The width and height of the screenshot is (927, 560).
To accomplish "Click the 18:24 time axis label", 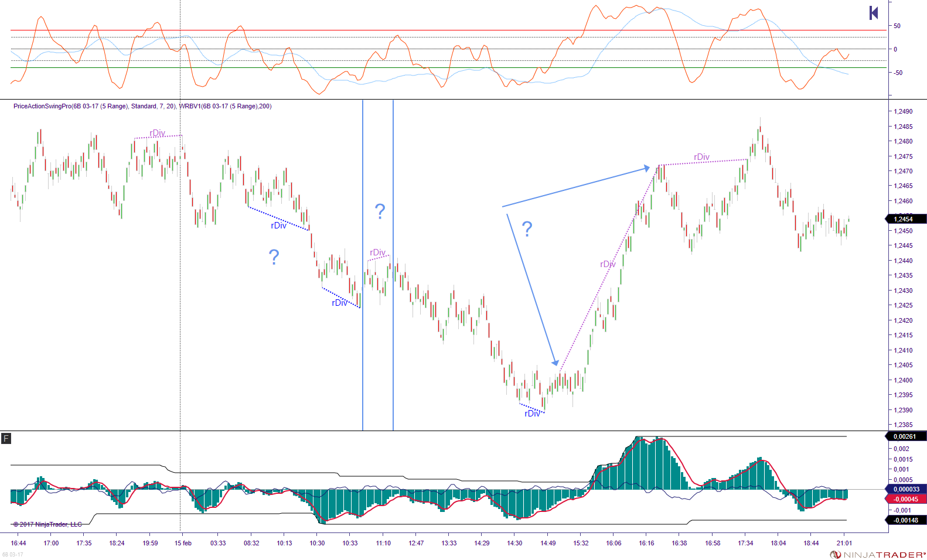I will coord(117,543).
